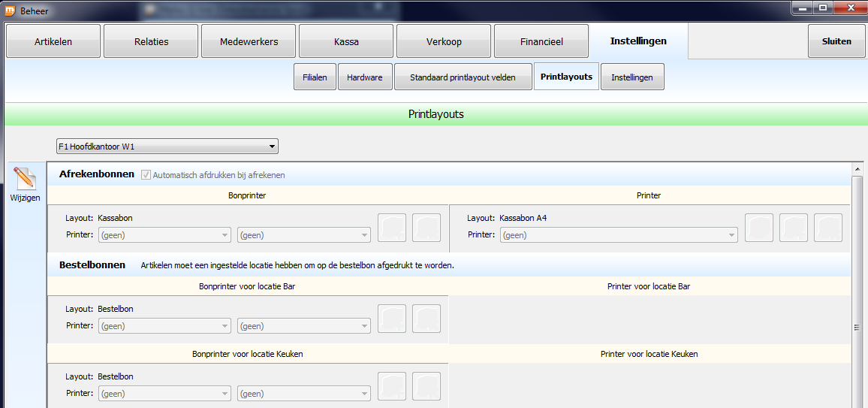The width and height of the screenshot is (868, 408).
Task: Go to the Kassa tab
Action: tap(347, 41)
